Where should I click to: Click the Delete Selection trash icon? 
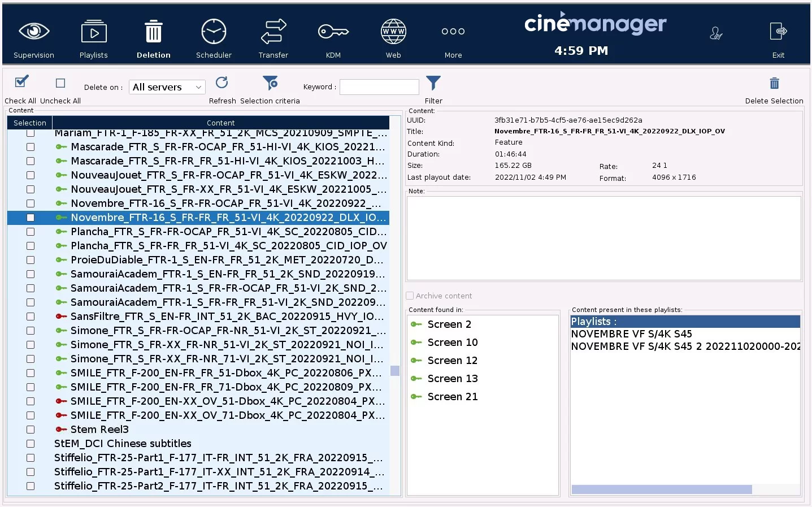[x=774, y=84]
